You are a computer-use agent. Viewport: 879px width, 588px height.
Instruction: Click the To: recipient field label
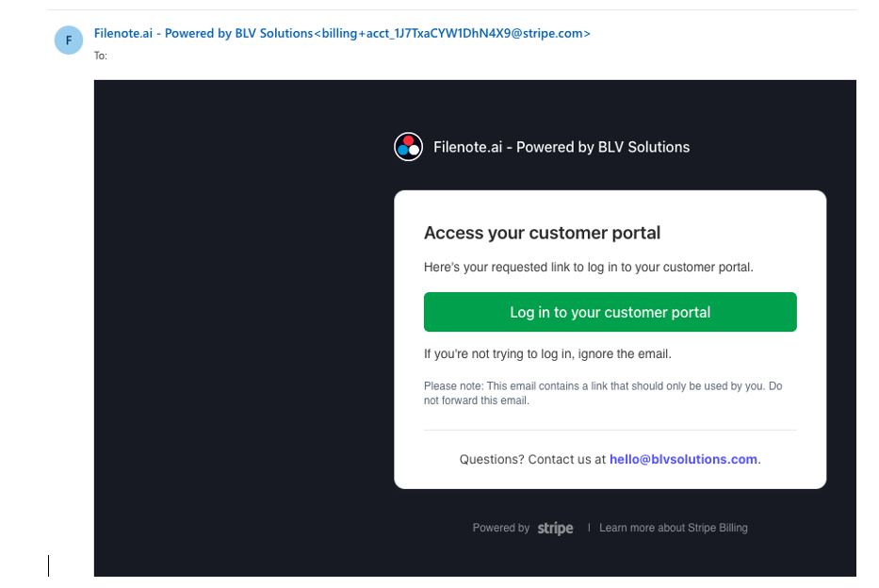point(101,56)
